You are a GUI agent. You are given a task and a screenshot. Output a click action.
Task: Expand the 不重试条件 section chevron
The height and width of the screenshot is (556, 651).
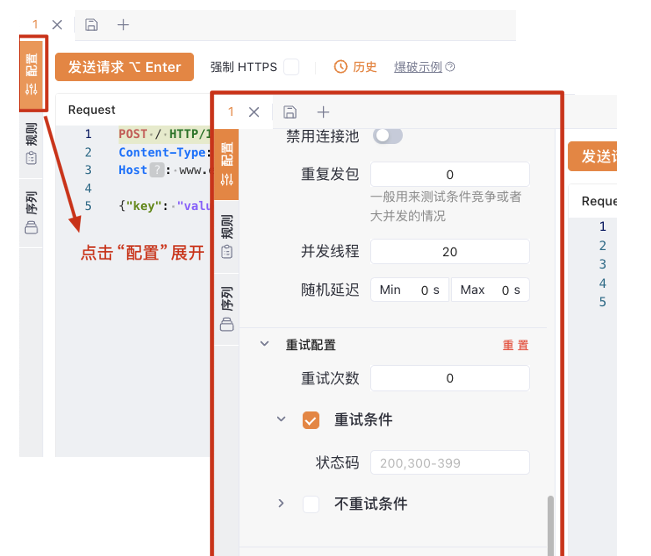pyautogui.click(x=281, y=503)
